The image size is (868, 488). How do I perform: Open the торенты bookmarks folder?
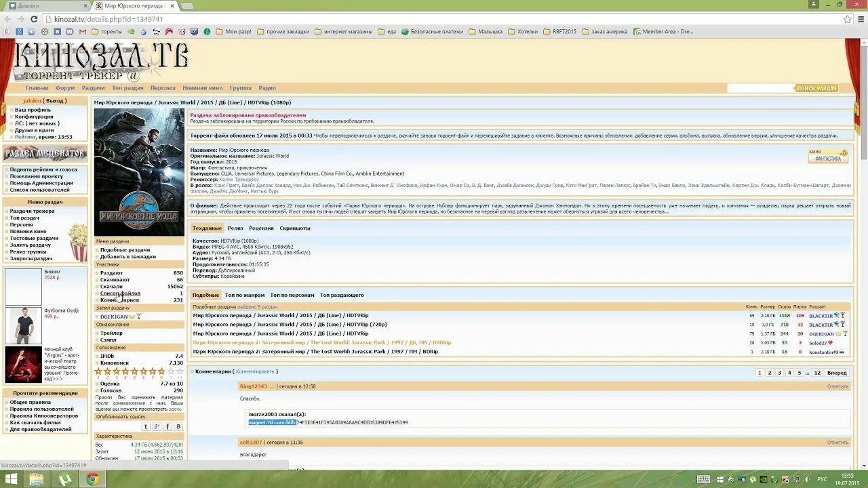click(x=106, y=31)
